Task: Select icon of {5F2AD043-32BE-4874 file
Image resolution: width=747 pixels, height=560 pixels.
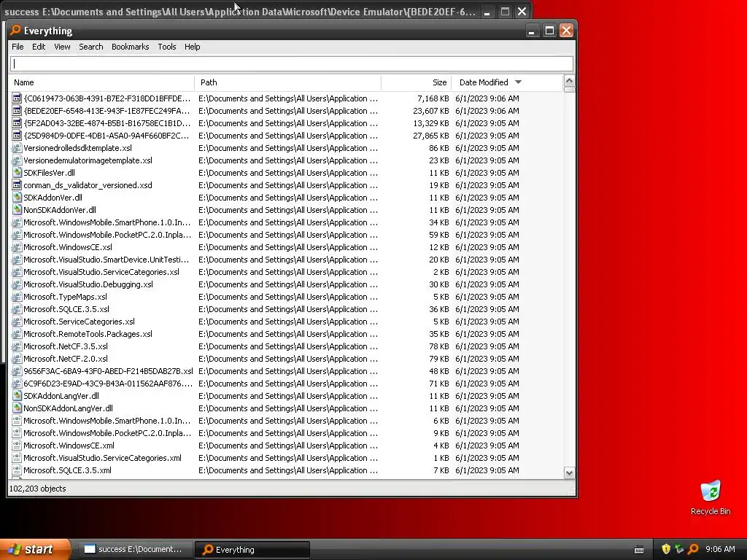Action: click(17, 123)
